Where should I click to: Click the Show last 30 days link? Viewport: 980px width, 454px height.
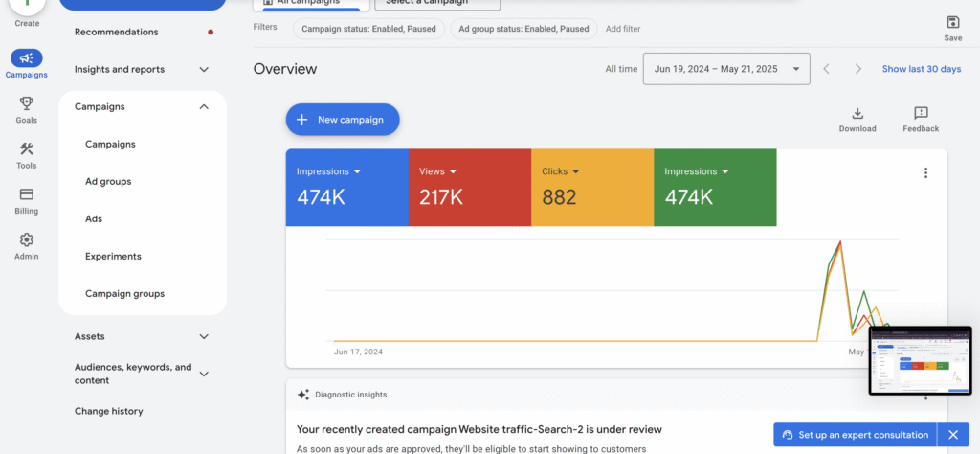pyautogui.click(x=922, y=69)
